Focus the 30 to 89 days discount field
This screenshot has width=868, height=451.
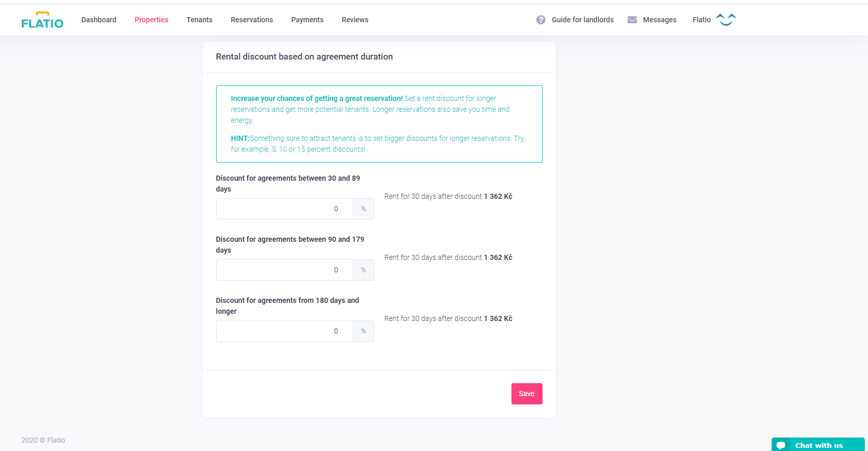pos(284,209)
